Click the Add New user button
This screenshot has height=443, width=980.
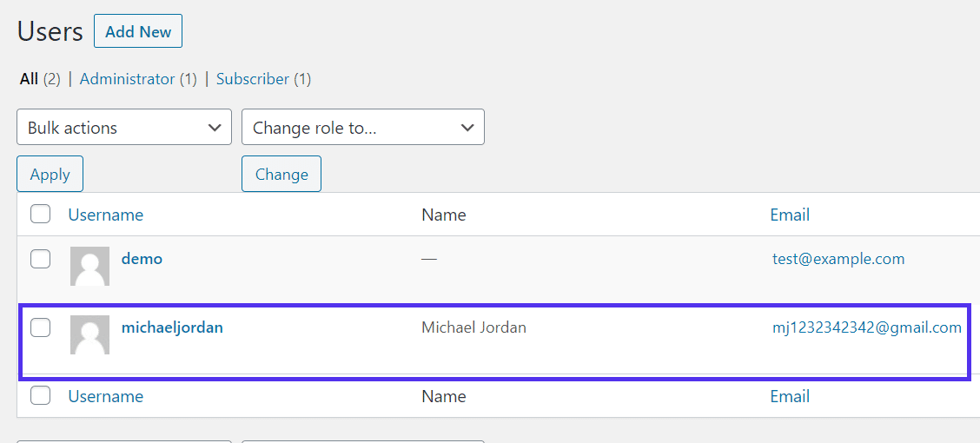pos(138,32)
